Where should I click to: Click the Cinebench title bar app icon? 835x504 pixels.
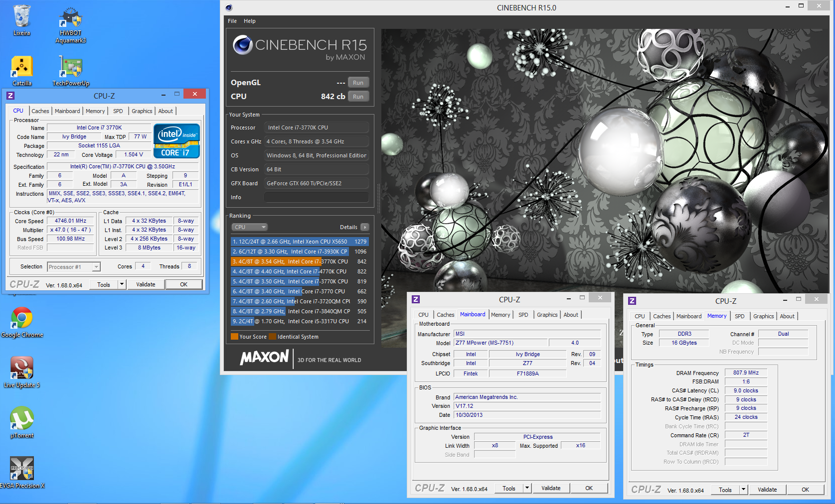(x=229, y=7)
